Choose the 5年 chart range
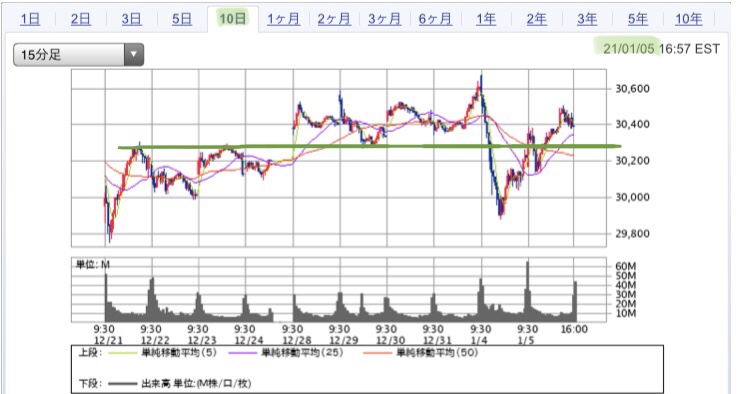 pos(638,19)
